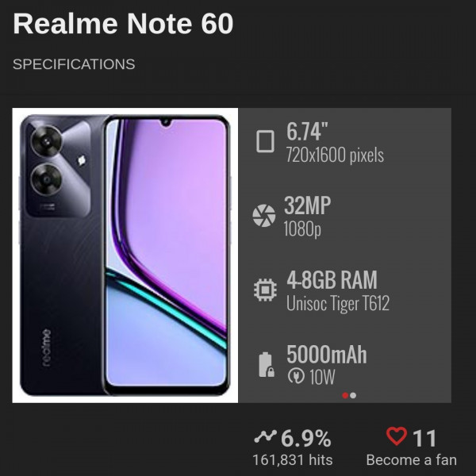Screen dimensions: 476x476
Task: Click the 6.9% popularity figure
Action: coord(306,439)
